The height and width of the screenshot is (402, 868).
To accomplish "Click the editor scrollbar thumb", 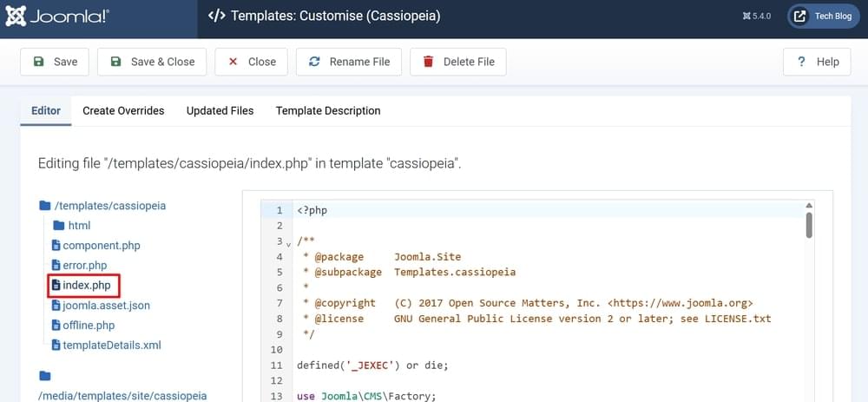I will [809, 225].
